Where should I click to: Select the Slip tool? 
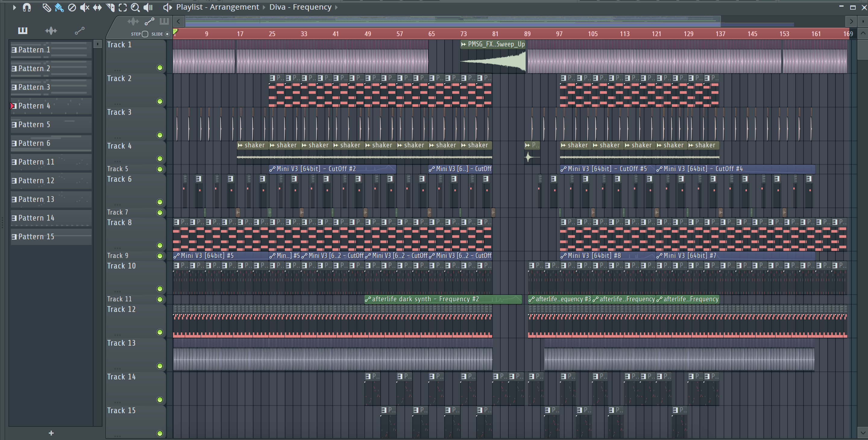coord(97,7)
